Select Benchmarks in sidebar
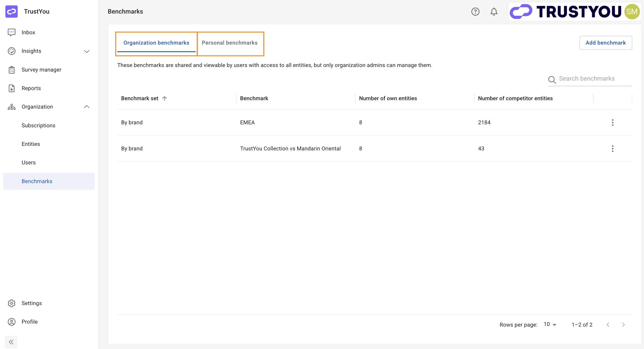Image resolution: width=644 pixels, height=349 pixels. click(x=49, y=181)
